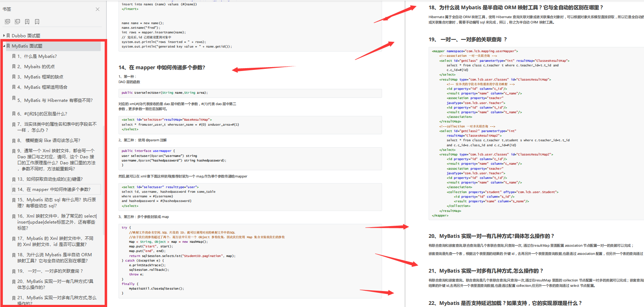Close the 书签 bookmarks panel
The image size is (644, 307).
click(x=98, y=9)
